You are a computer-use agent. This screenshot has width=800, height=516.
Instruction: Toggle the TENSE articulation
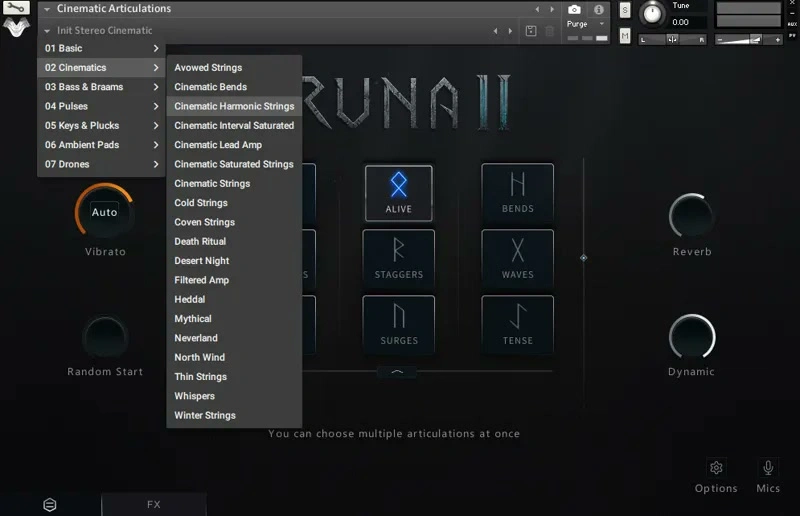click(517, 325)
